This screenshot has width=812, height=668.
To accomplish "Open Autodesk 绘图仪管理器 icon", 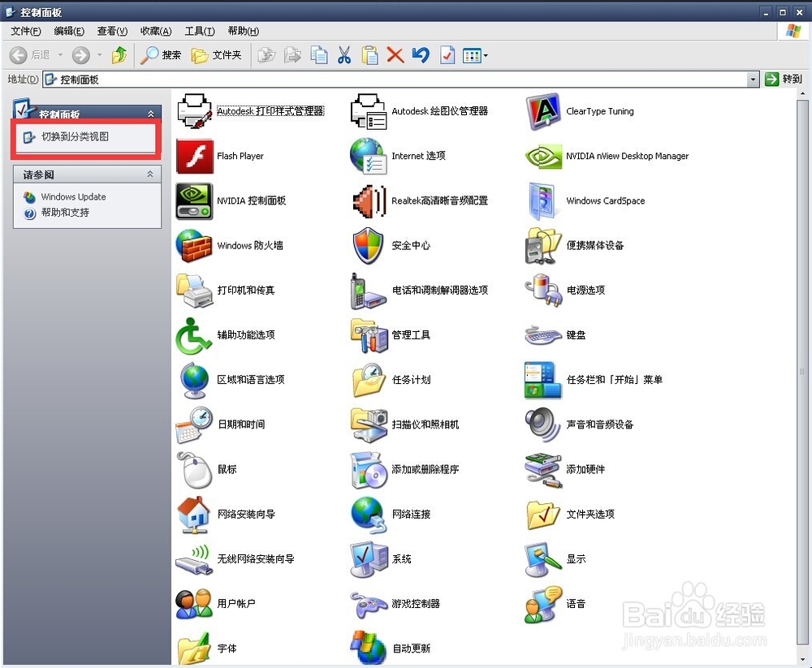I will 368,111.
